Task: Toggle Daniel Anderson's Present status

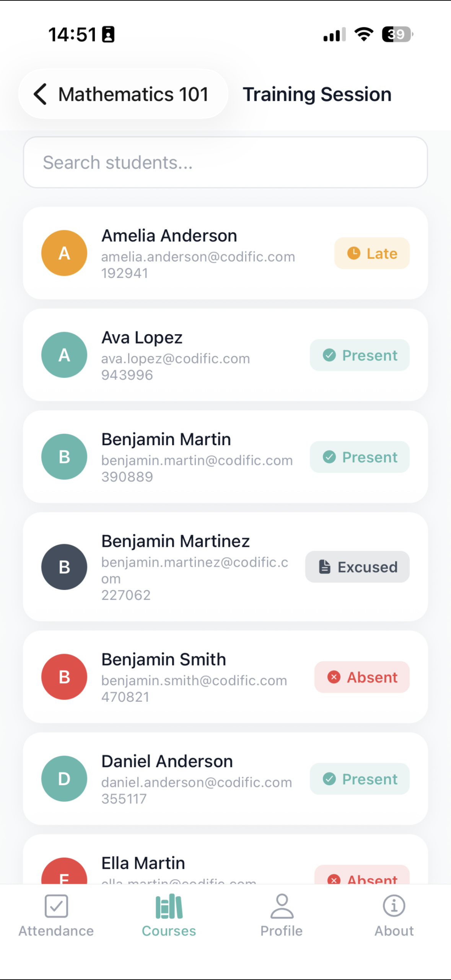Action: pyautogui.click(x=360, y=779)
